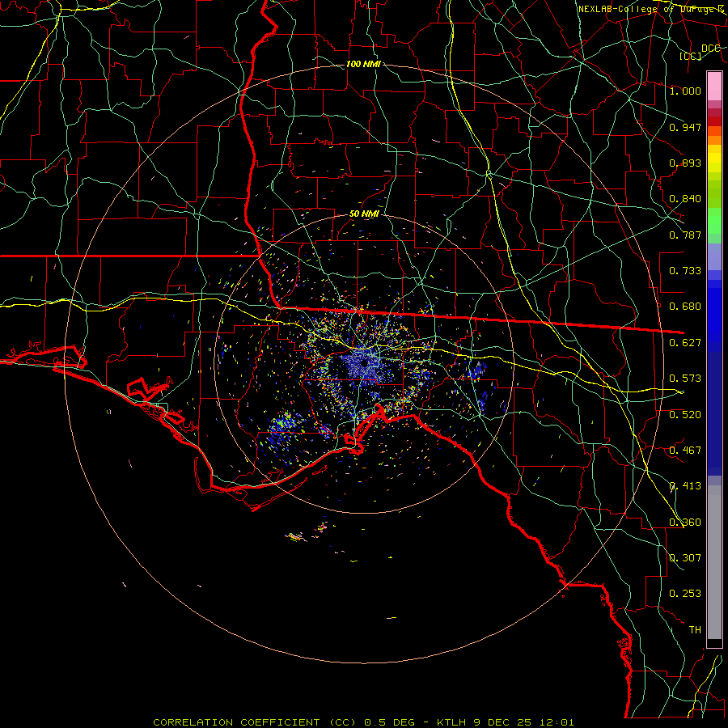728x728 pixels.
Task: Click the 0.893 scale value
Action: (x=685, y=163)
